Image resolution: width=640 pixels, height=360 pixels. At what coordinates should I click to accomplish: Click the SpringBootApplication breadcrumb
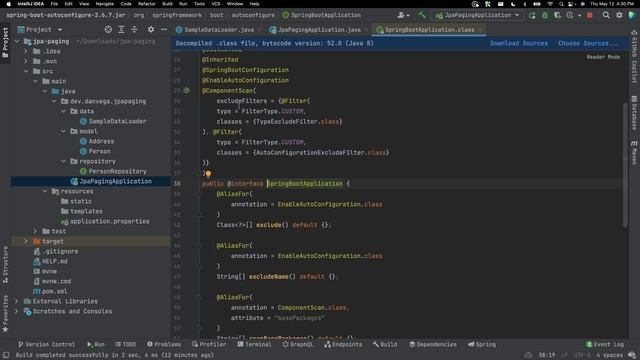[322, 15]
